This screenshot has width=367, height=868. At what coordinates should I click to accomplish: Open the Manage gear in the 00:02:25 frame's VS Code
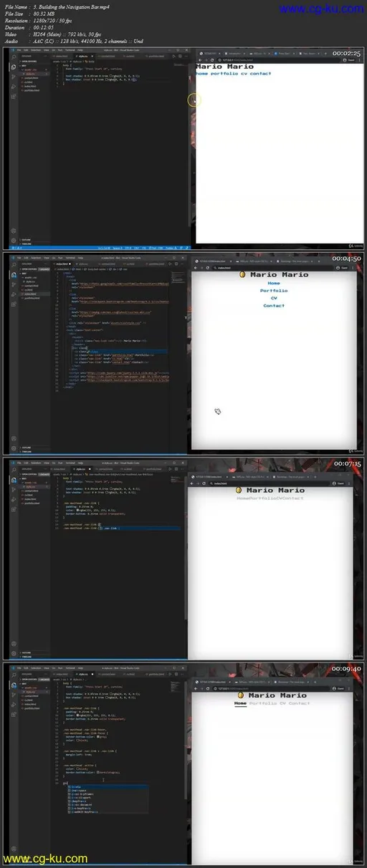(14, 241)
